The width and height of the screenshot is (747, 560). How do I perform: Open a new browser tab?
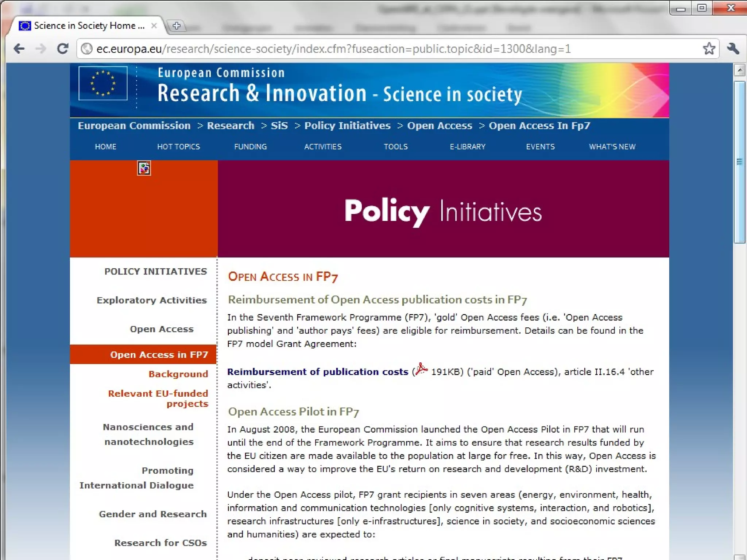tap(177, 26)
